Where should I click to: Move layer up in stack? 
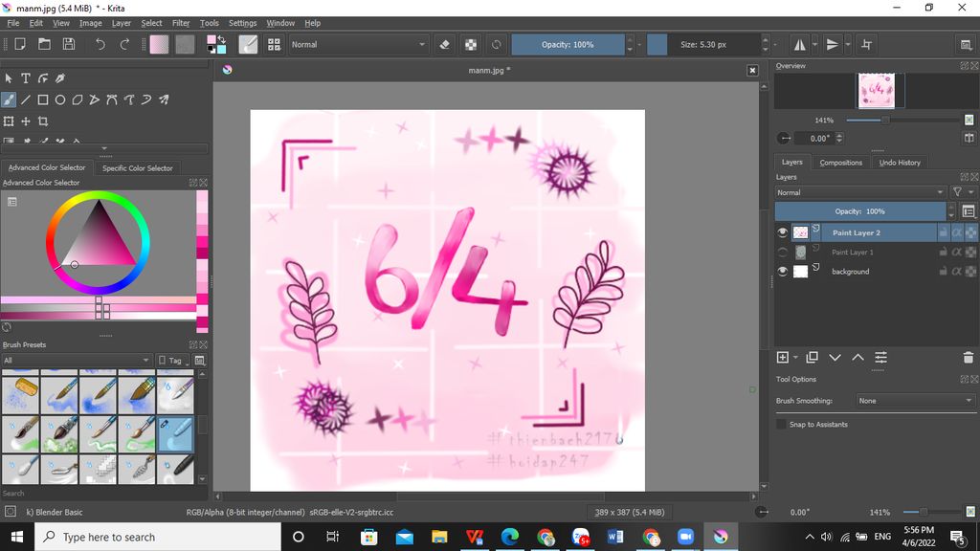click(858, 358)
